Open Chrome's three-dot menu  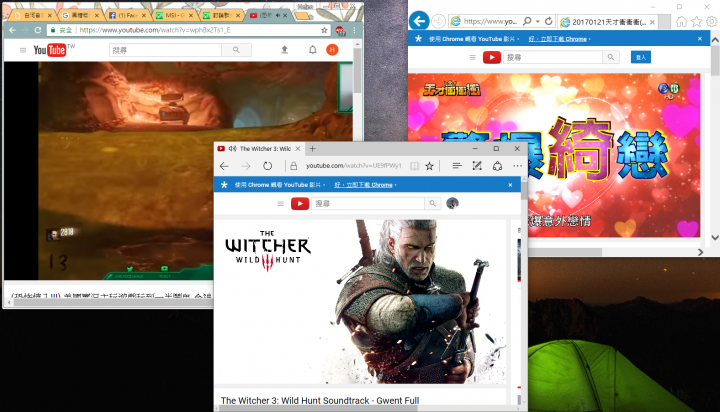pyautogui.click(x=354, y=30)
